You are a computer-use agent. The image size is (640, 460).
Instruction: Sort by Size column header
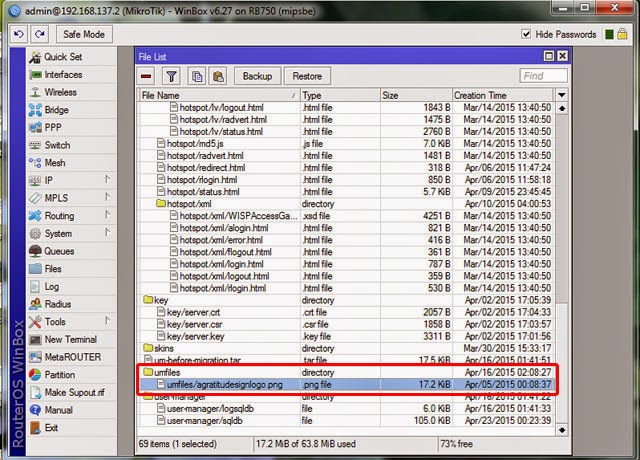(x=416, y=96)
